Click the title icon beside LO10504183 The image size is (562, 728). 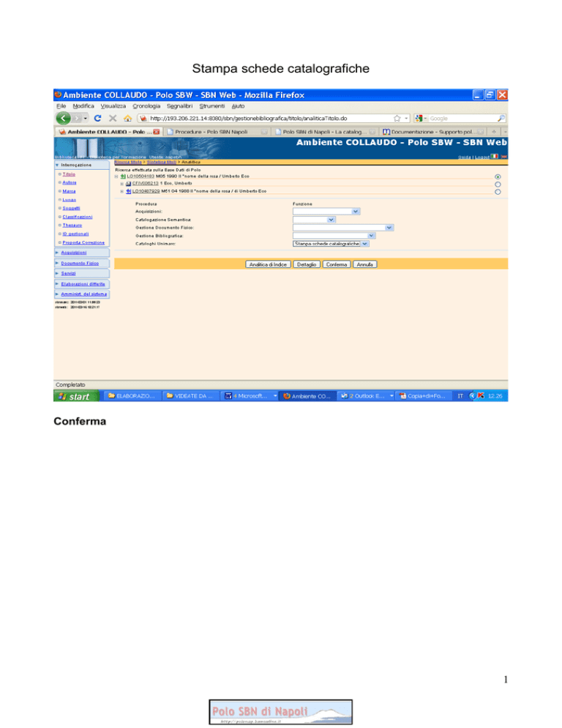pyautogui.click(x=123, y=177)
